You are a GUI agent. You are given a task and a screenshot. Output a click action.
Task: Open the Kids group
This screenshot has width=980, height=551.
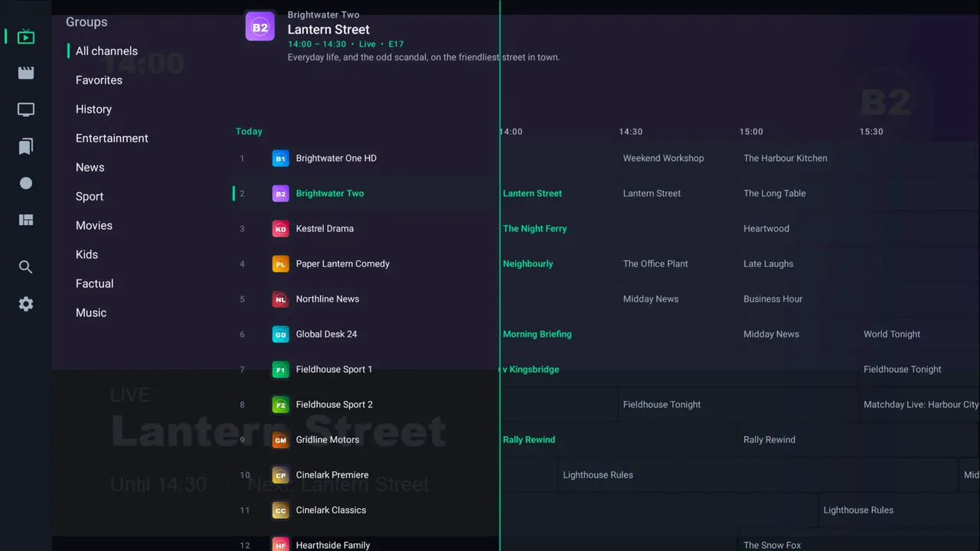pyautogui.click(x=87, y=255)
